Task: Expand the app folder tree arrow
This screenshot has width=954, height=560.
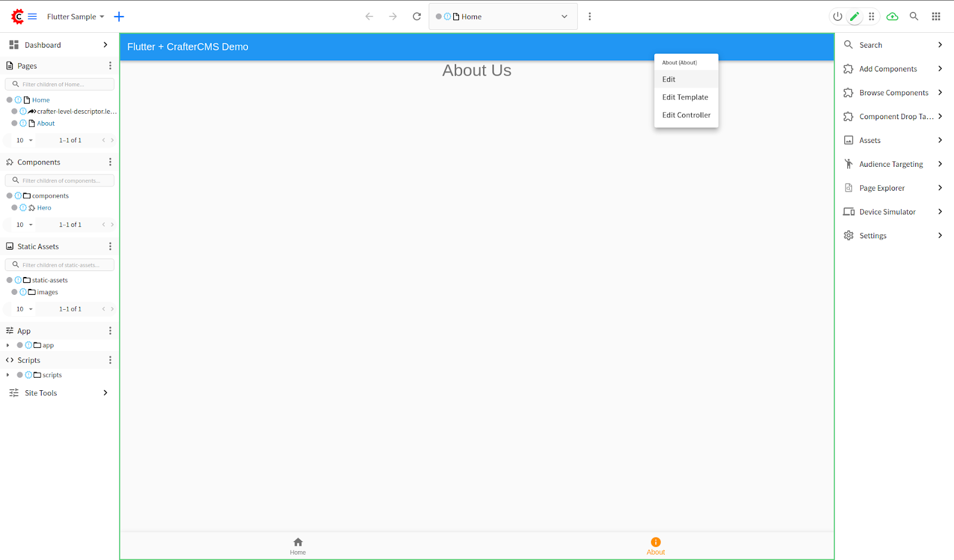Action: (x=8, y=346)
